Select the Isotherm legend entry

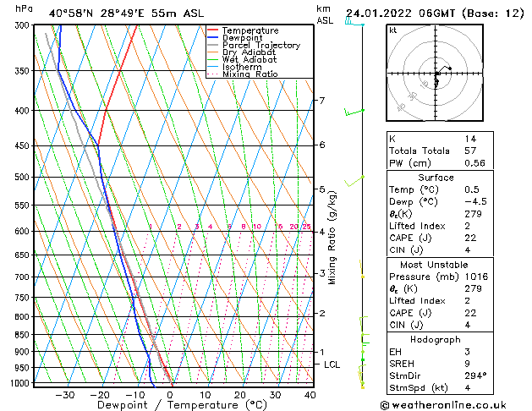click(x=243, y=67)
